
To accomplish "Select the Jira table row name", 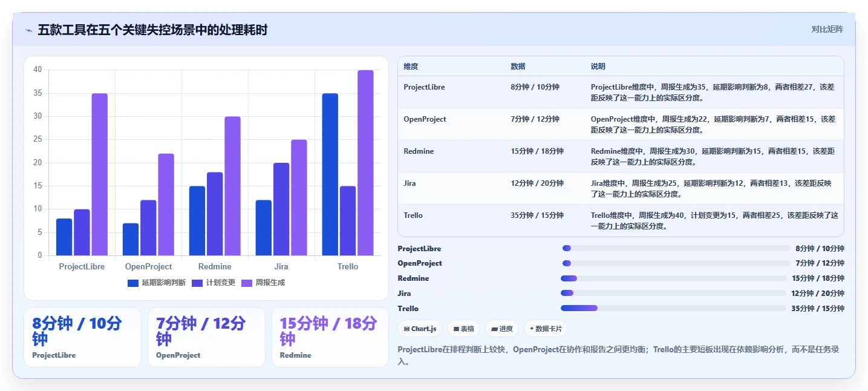I will (410, 183).
